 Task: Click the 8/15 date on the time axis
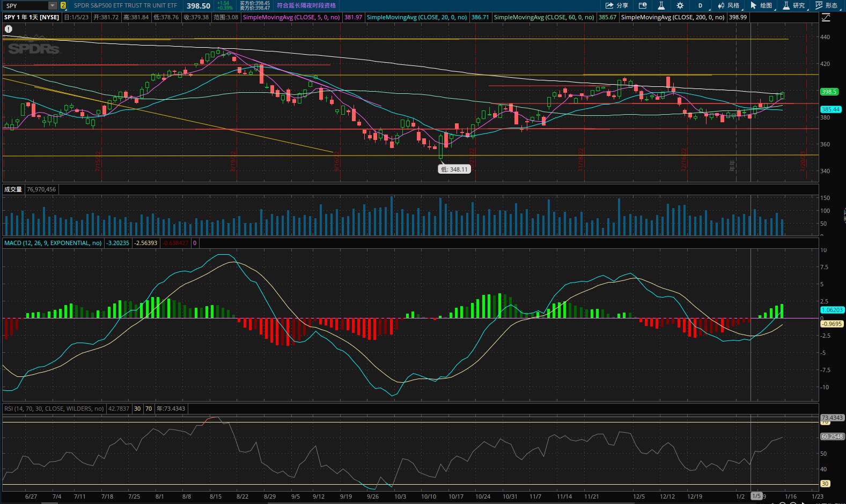click(x=216, y=496)
